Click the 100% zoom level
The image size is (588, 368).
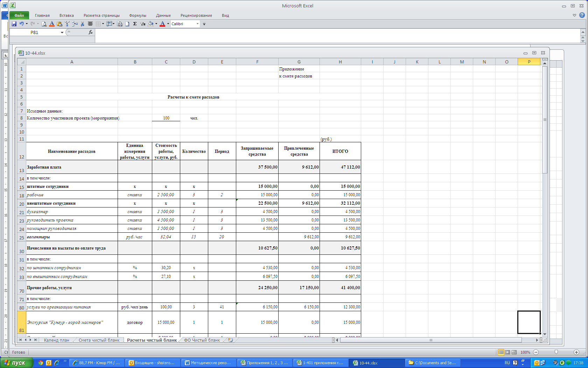click(x=525, y=352)
